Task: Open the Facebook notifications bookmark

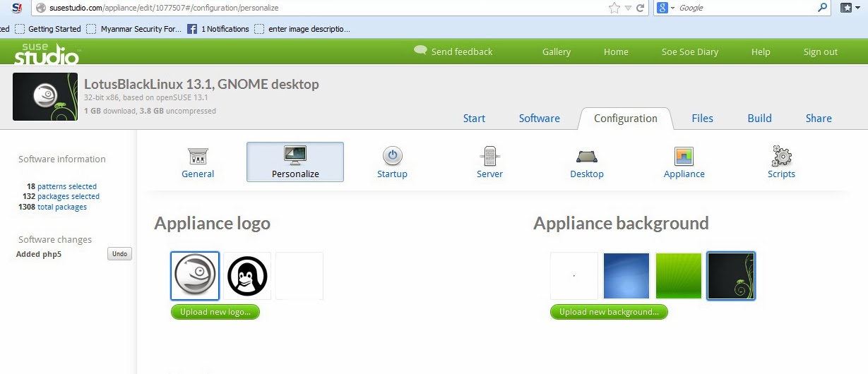Action: click(x=218, y=29)
